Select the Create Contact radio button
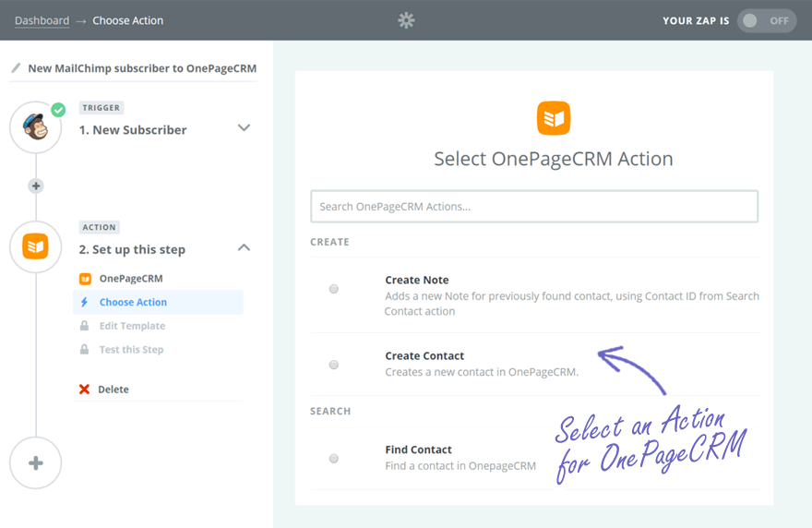The height and width of the screenshot is (528, 812). click(x=334, y=365)
